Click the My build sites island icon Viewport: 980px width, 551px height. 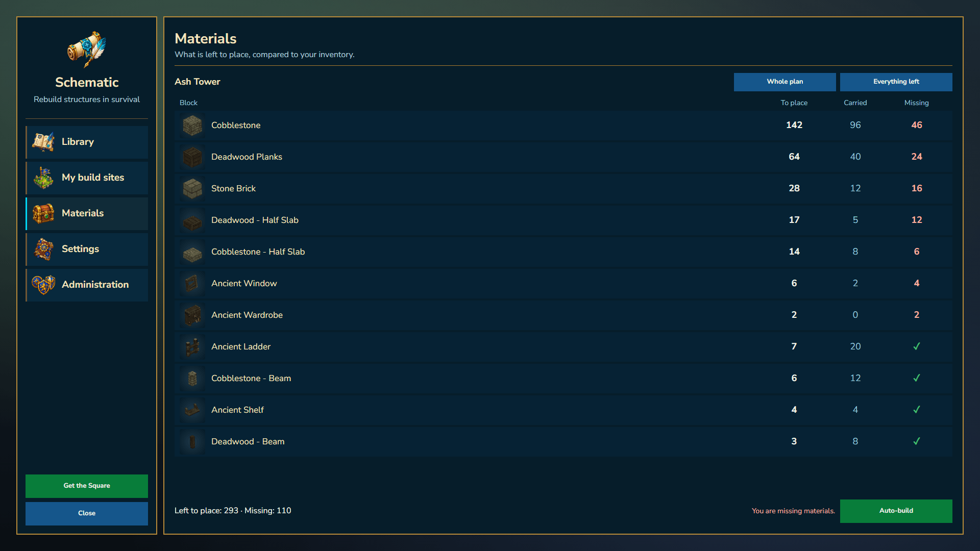(43, 178)
